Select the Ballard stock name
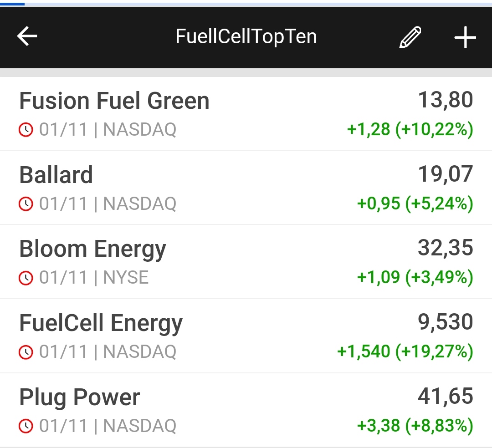The image size is (492, 448). [56, 175]
